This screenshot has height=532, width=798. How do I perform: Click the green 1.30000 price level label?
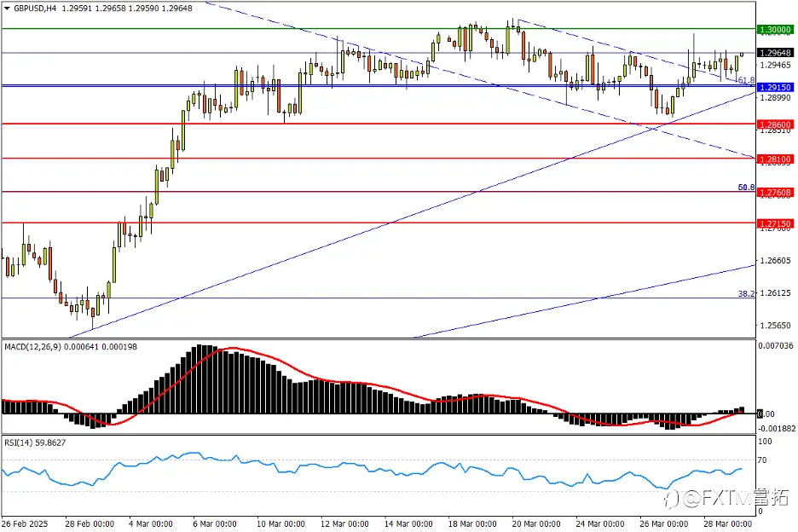[x=775, y=30]
